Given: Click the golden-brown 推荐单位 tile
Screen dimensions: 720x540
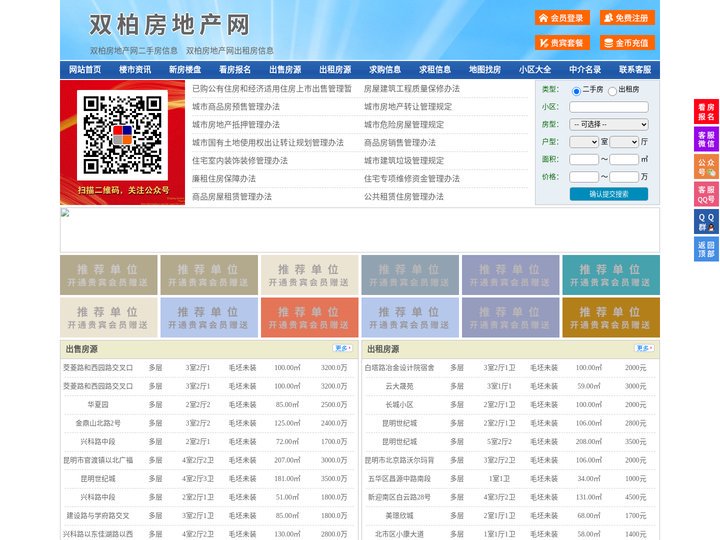Looking at the screenshot, I should 611,317.
